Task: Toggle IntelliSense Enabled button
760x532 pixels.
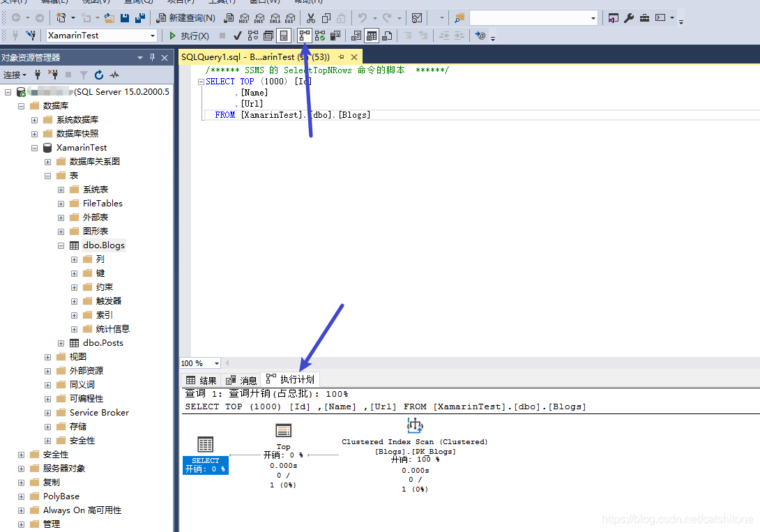Action: pyautogui.click(x=284, y=36)
